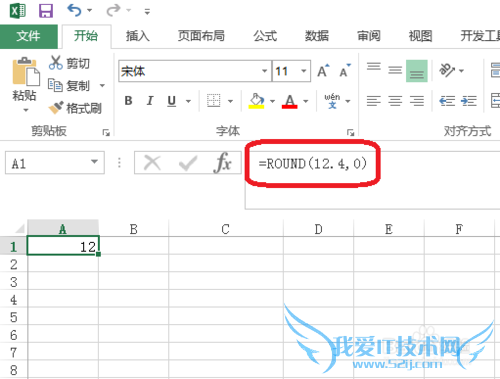Click the 粘贴 (Paste) clipboard icon
Image resolution: width=500 pixels, height=379 pixels.
pos(25,72)
